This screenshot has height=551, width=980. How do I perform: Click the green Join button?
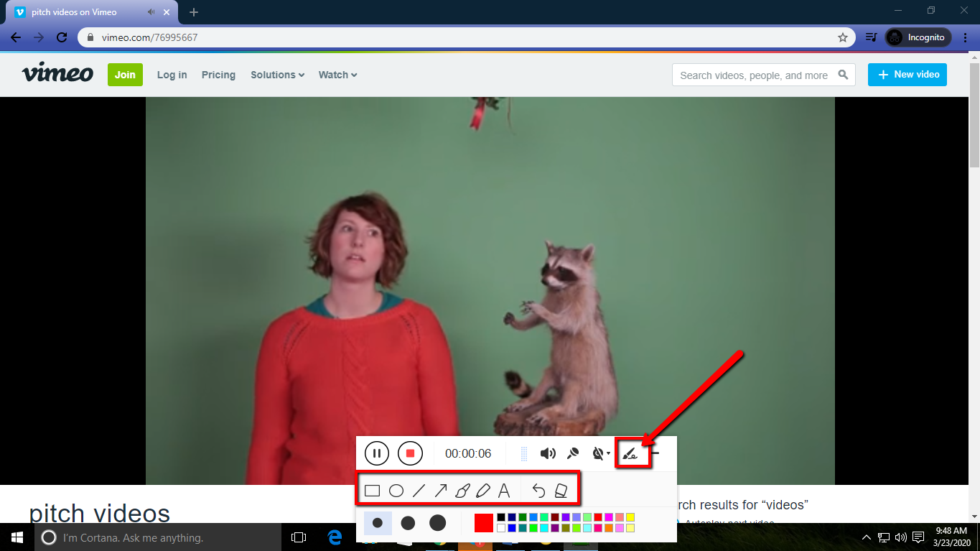[125, 75]
